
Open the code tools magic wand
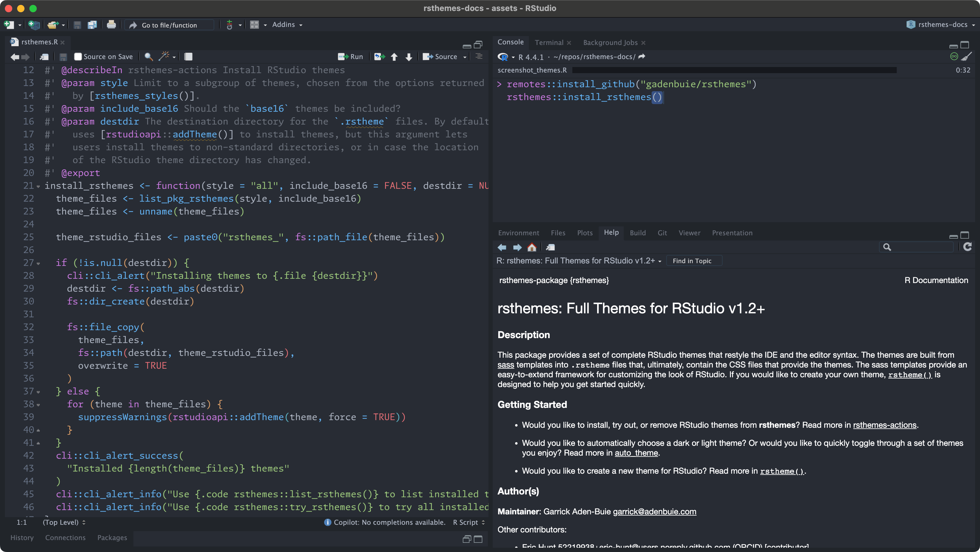point(164,57)
